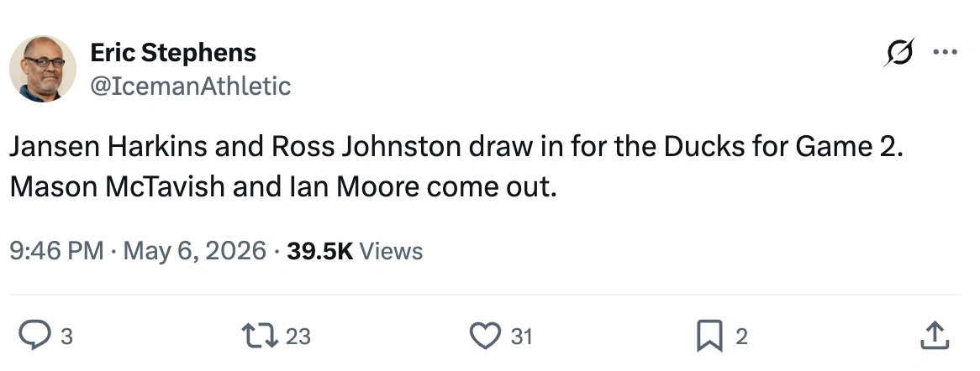Repost using the retweet arrows icon

[x=260, y=336]
